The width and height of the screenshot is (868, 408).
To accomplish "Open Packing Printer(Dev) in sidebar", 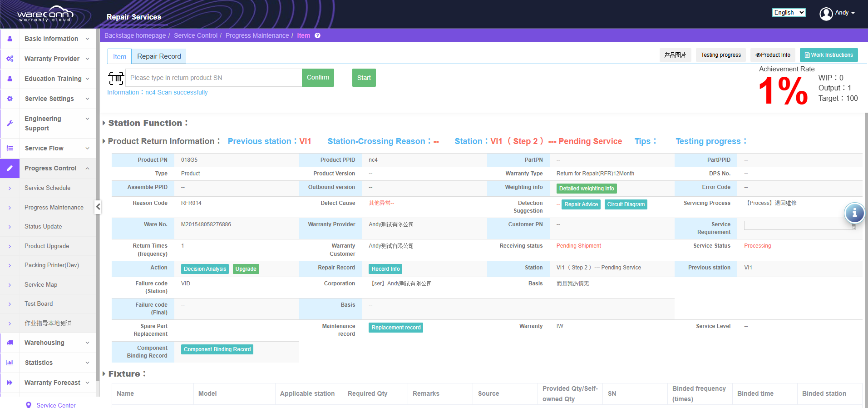I will tap(52, 265).
